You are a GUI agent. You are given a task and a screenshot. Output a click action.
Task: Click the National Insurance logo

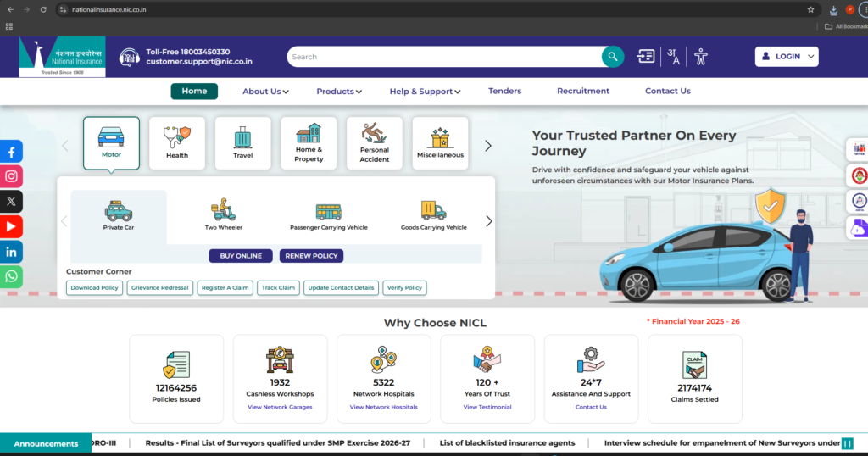tap(62, 57)
